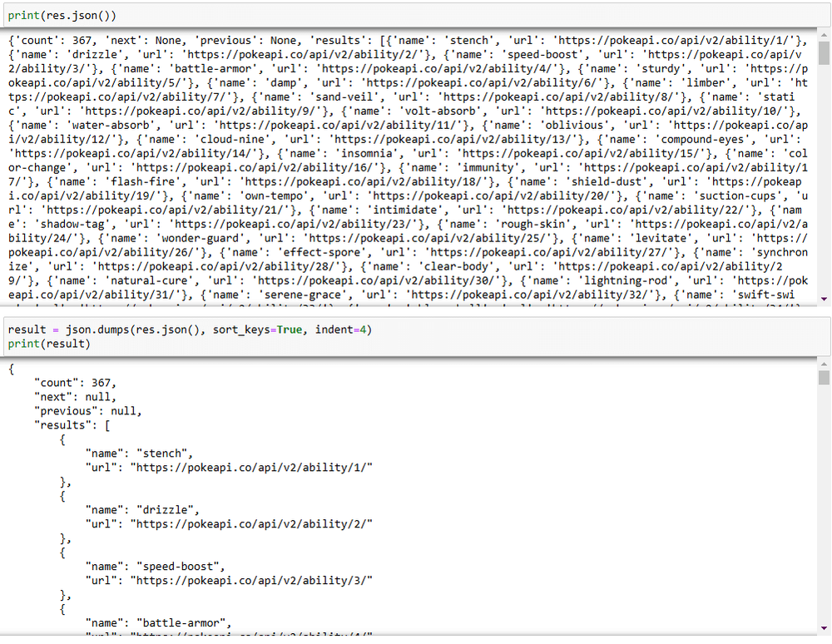
Task: Click the ability/3/ url line in formatted output
Action: pos(229,581)
